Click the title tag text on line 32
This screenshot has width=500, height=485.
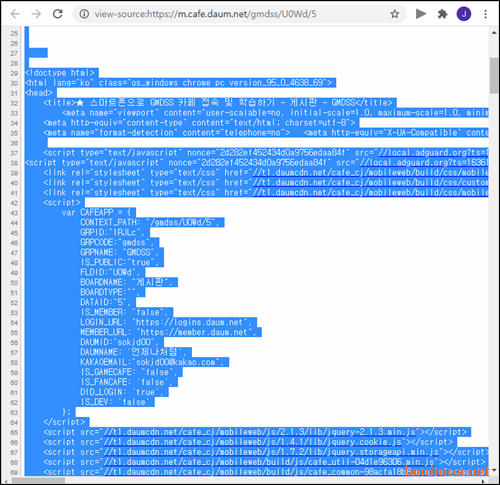pos(218,103)
